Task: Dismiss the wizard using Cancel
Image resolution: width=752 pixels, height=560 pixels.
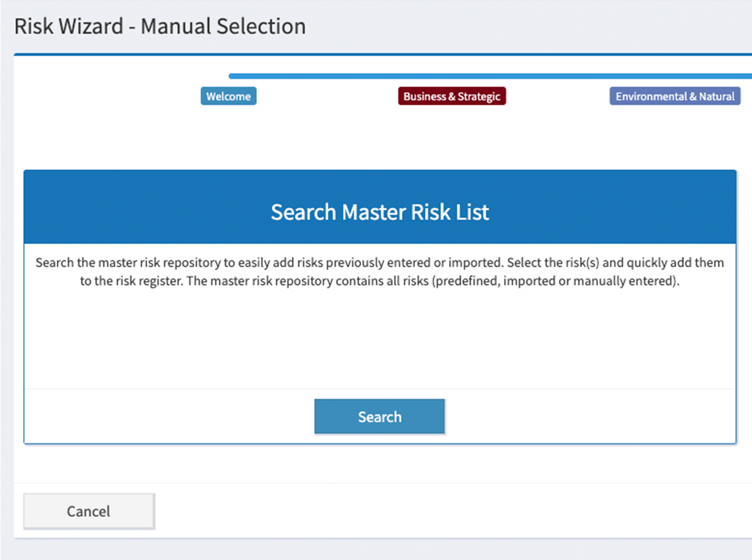Action: click(x=89, y=511)
